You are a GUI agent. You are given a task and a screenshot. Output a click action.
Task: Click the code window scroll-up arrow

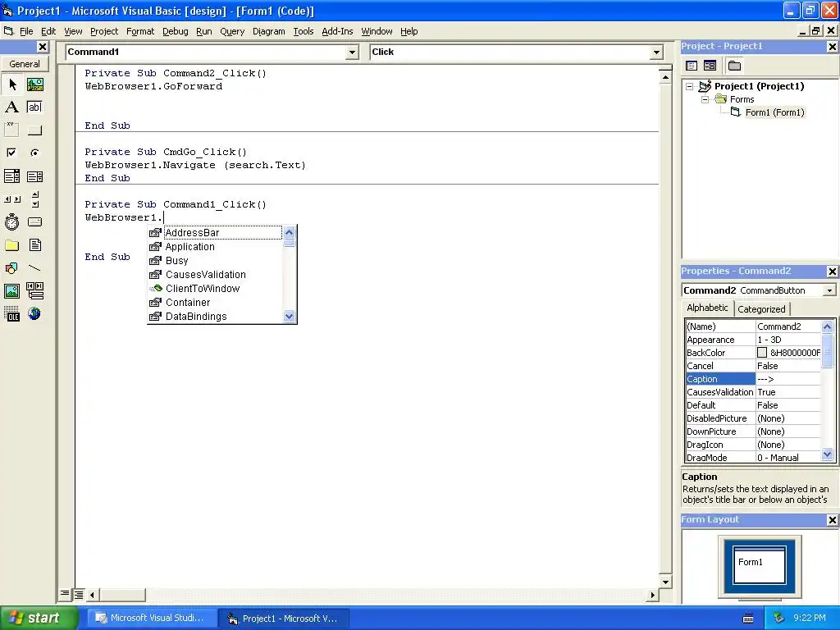click(665, 78)
